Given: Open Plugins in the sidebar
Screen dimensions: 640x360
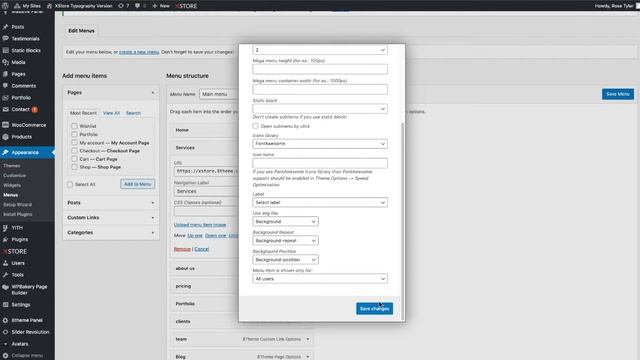Looking at the screenshot, I should point(20,240).
